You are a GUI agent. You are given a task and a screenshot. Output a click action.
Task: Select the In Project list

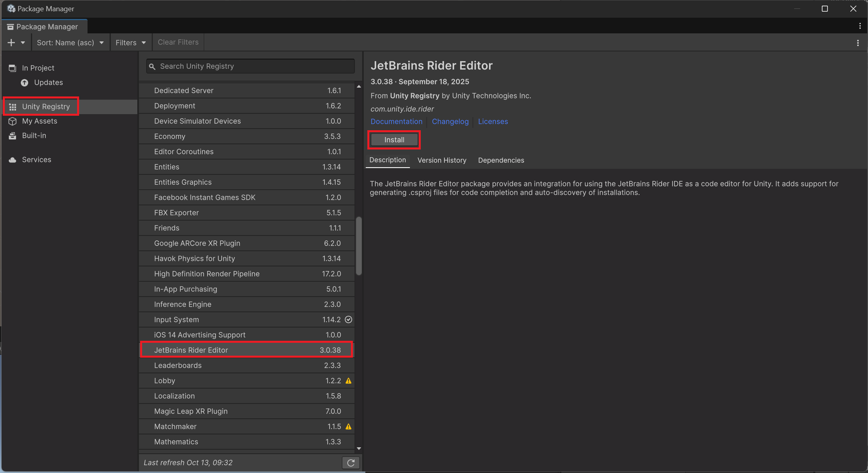pyautogui.click(x=38, y=68)
